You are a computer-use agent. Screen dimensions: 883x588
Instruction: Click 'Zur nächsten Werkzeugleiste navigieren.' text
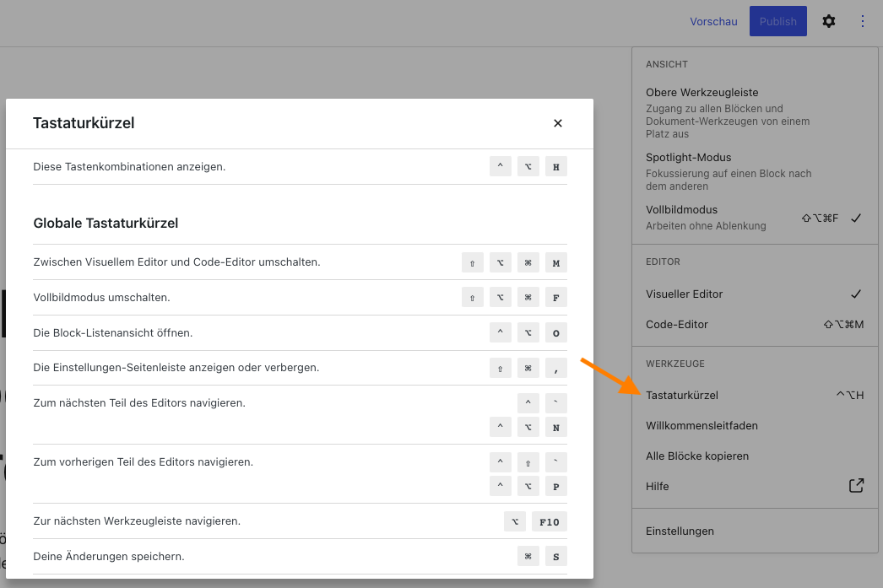point(137,521)
